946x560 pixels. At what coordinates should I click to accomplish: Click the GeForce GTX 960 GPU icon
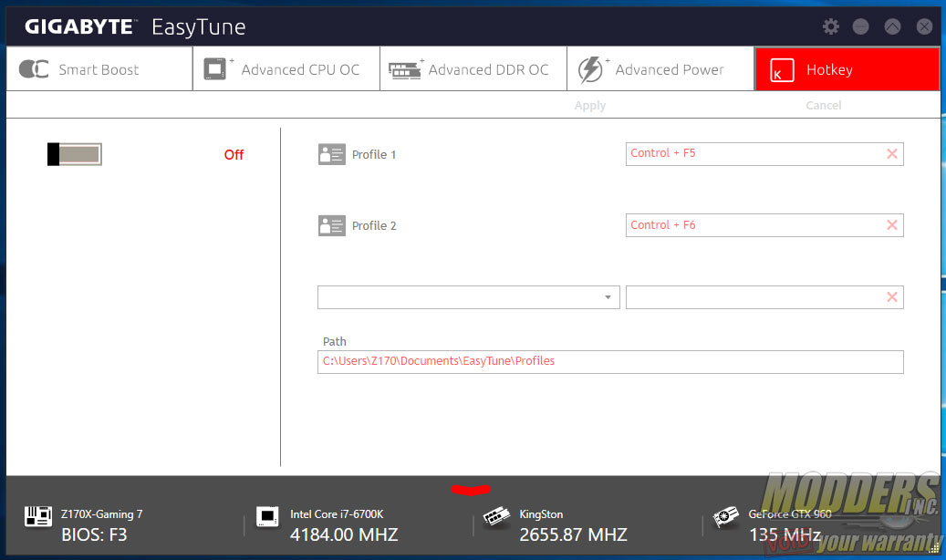click(x=726, y=517)
